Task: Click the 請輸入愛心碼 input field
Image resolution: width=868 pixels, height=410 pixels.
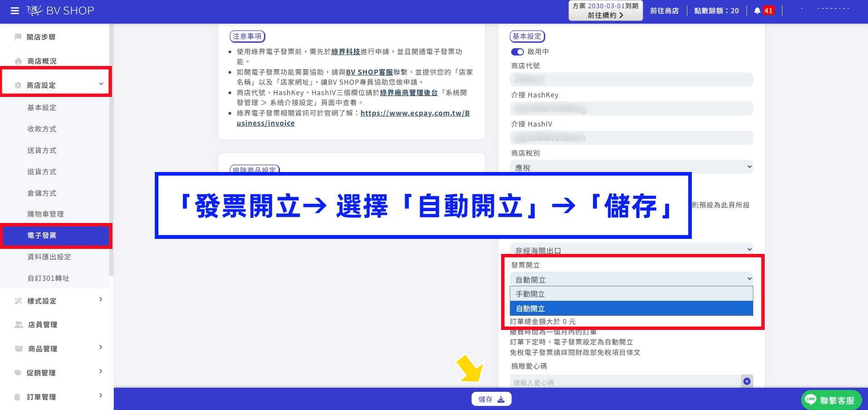Action: point(626,381)
